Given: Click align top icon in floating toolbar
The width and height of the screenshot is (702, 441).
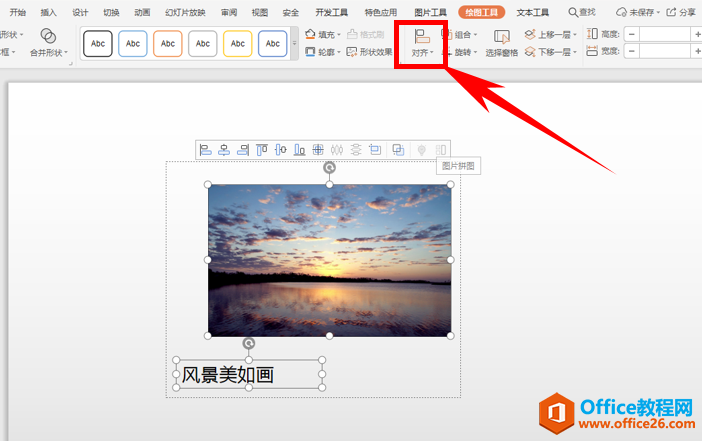Looking at the screenshot, I should pos(262,150).
